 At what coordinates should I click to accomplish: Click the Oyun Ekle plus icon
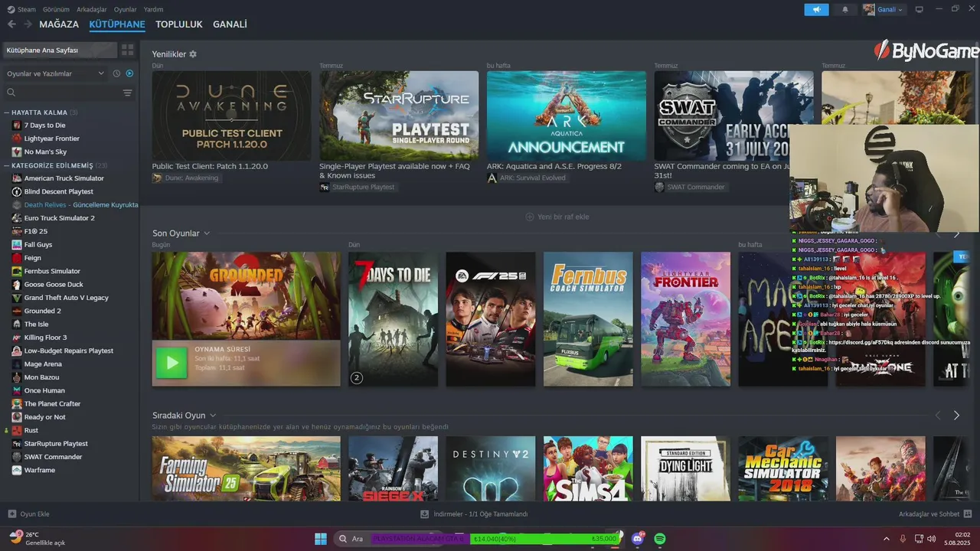coord(11,514)
